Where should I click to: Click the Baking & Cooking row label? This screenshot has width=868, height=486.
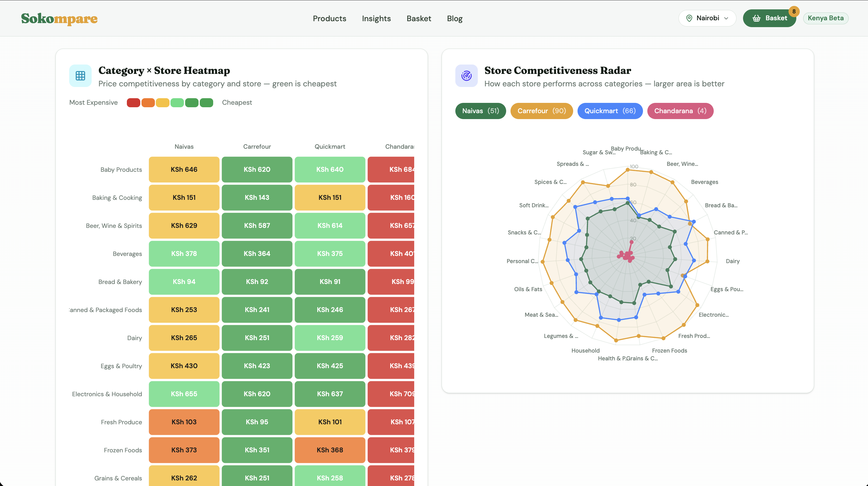click(x=117, y=198)
